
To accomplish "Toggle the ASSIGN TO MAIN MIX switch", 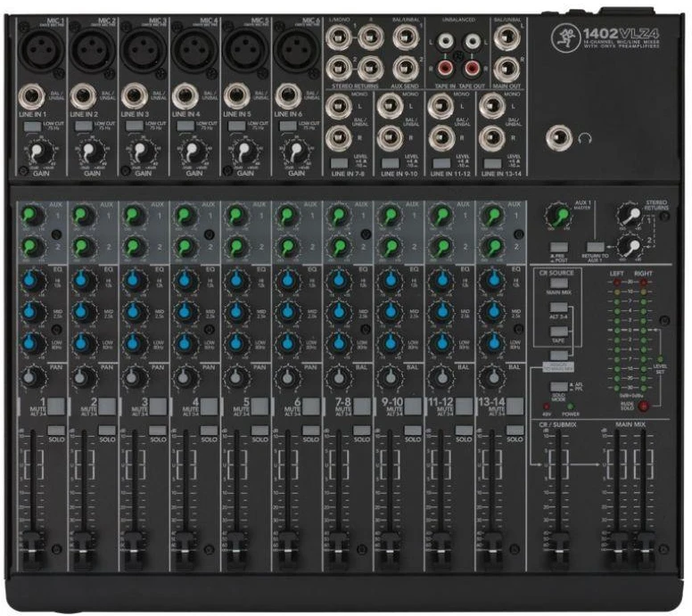I will point(559,355).
